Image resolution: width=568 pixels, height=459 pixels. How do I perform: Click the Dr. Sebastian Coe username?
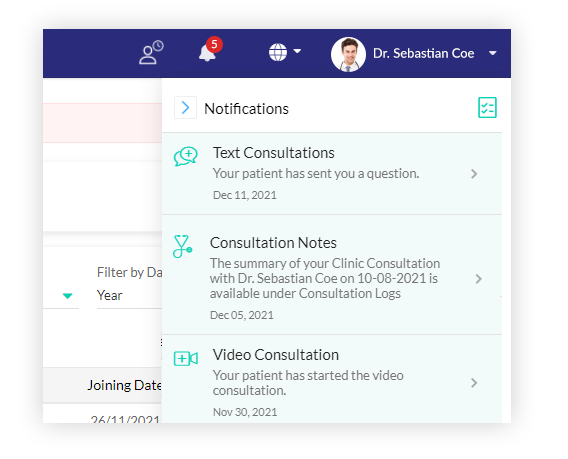tap(423, 53)
